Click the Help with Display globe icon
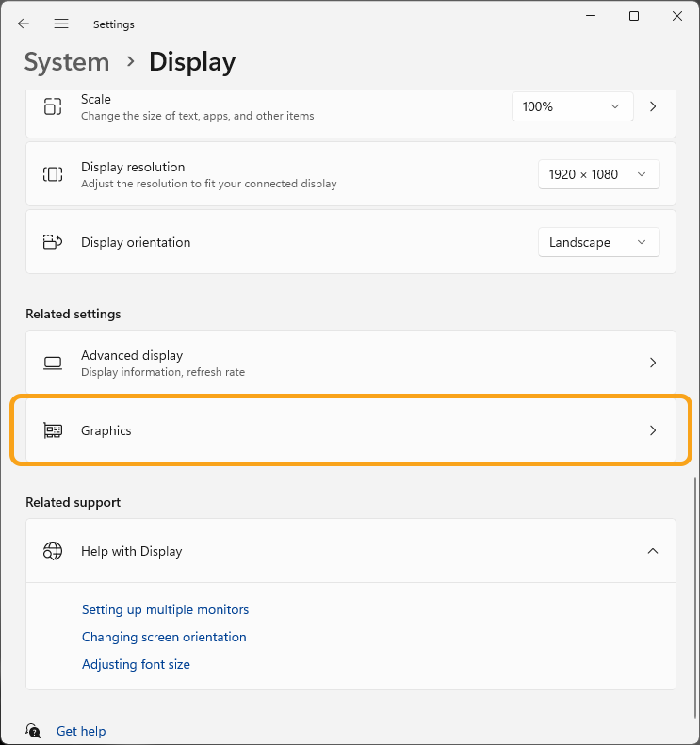The image size is (700, 745). (x=53, y=551)
